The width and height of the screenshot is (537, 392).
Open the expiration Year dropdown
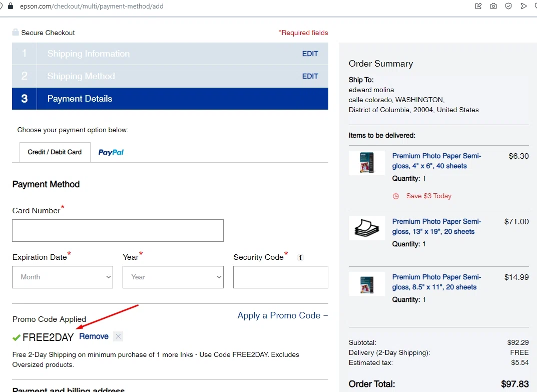click(173, 277)
